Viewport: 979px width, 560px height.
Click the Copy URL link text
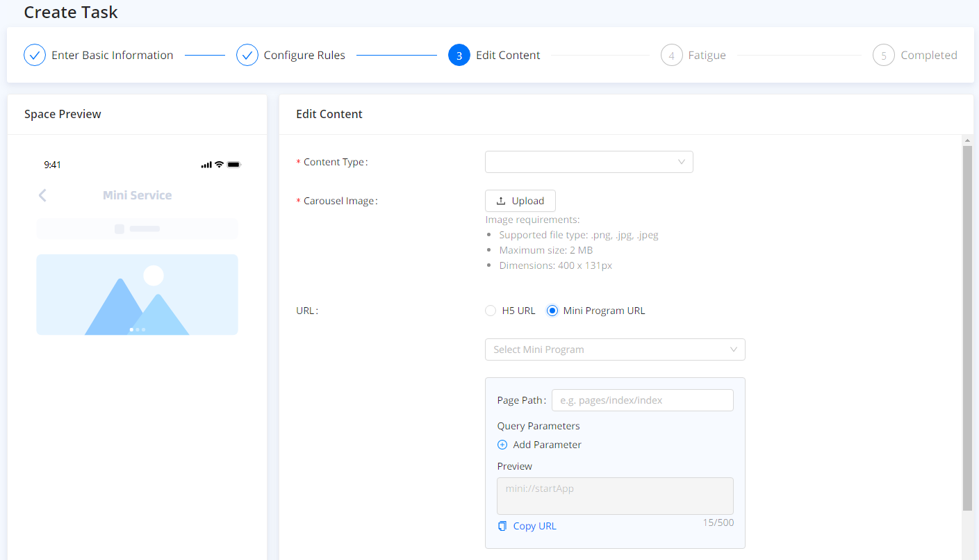click(534, 526)
